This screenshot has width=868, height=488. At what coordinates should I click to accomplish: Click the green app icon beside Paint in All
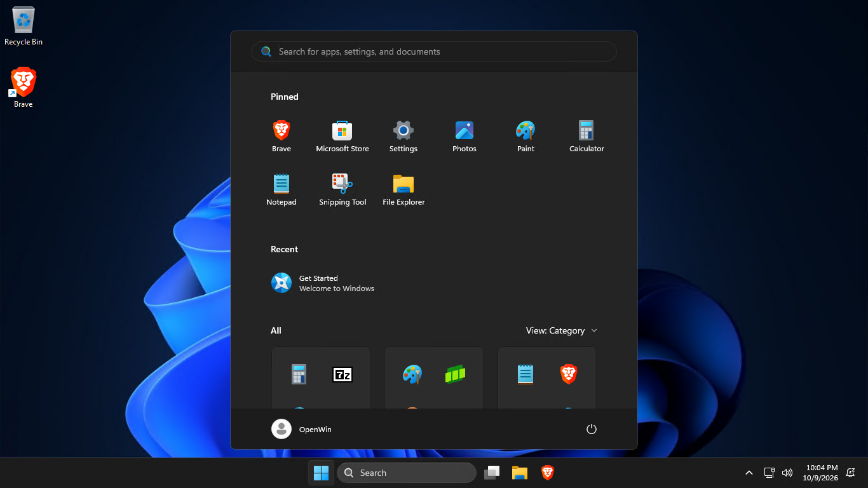click(456, 374)
